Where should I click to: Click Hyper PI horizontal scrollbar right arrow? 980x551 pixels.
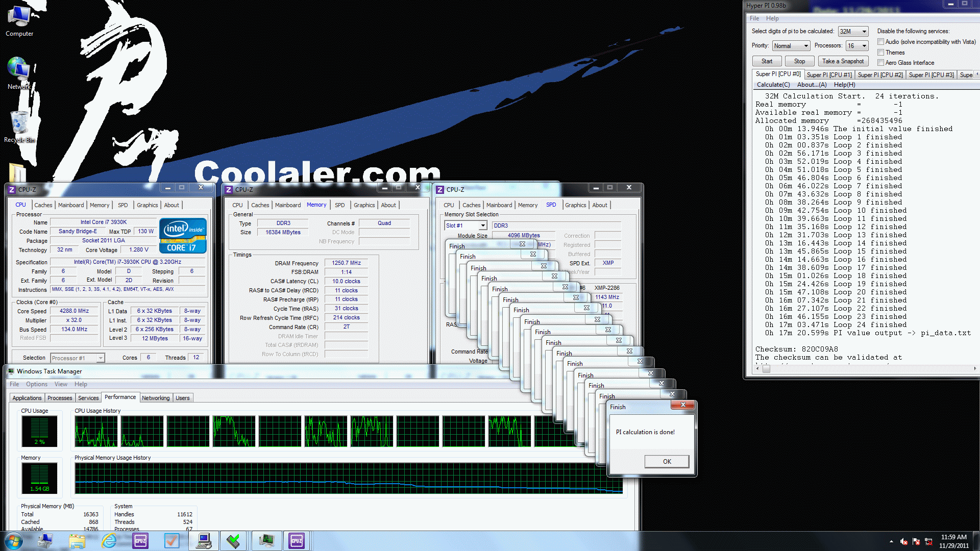974,369
